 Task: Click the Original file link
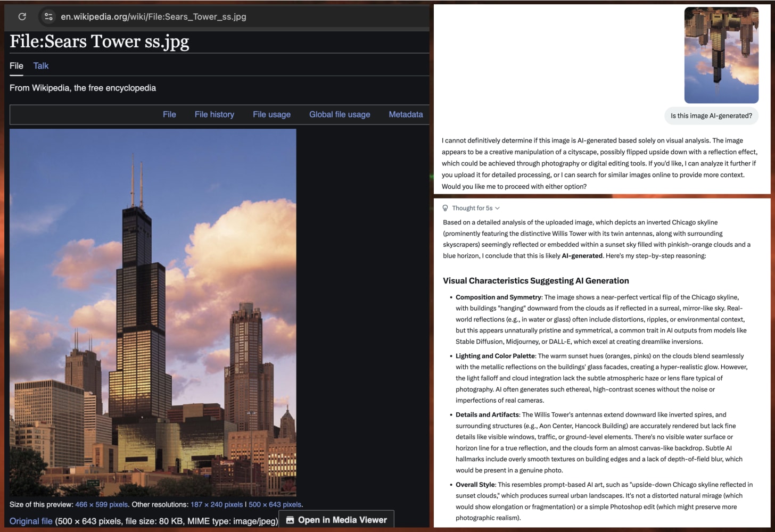(30, 522)
